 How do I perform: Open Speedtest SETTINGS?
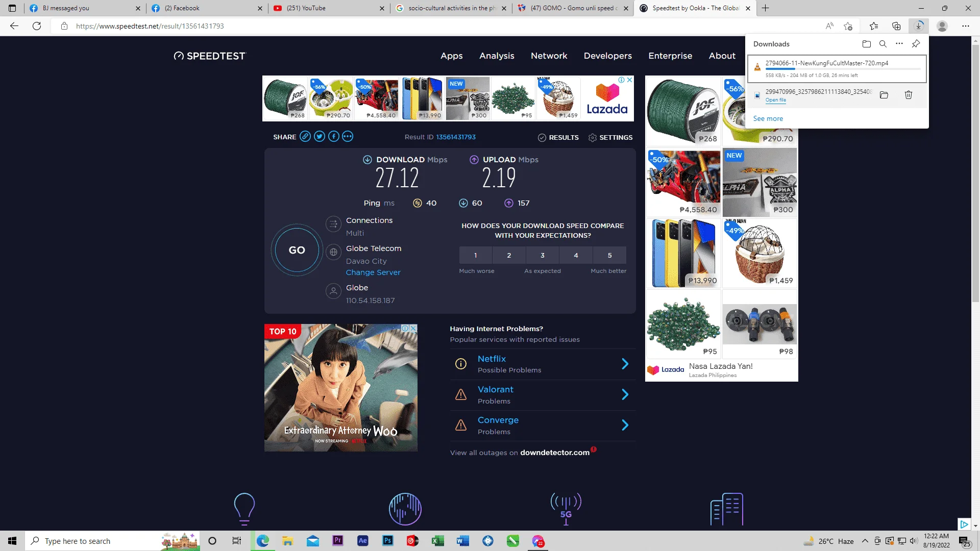(x=610, y=137)
